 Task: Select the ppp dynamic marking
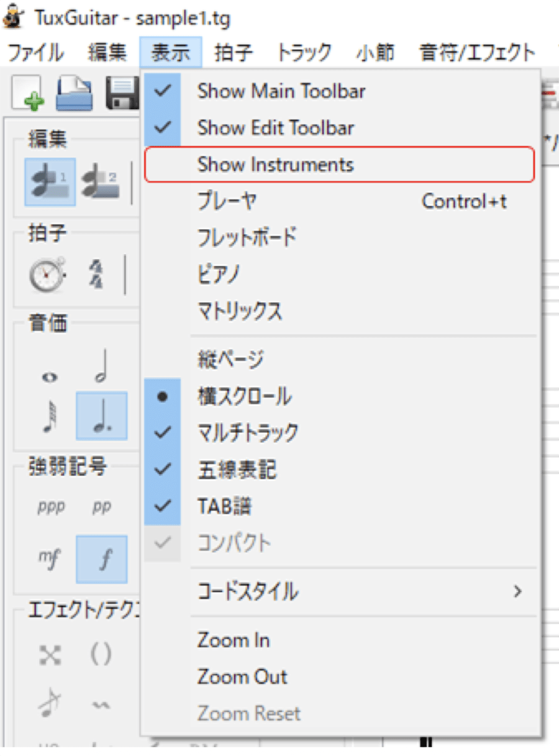pos(51,508)
